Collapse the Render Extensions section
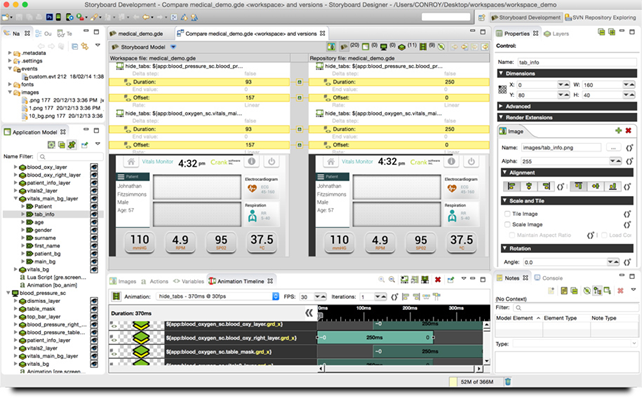Viewport: 642px width, 398px height. (x=500, y=117)
